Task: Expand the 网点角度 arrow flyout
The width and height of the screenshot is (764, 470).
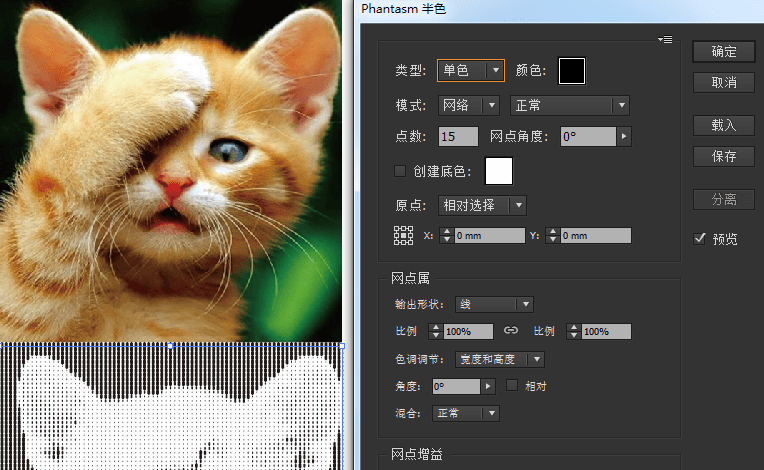Action: point(624,136)
